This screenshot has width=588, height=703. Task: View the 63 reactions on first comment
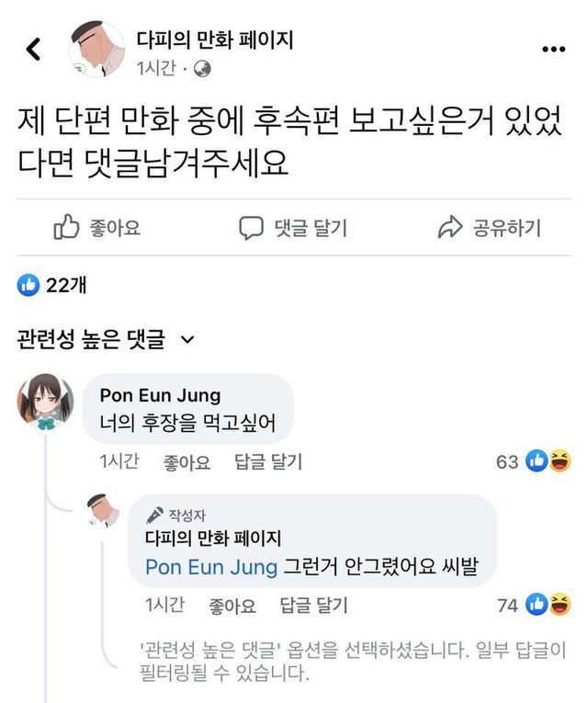[x=533, y=461]
